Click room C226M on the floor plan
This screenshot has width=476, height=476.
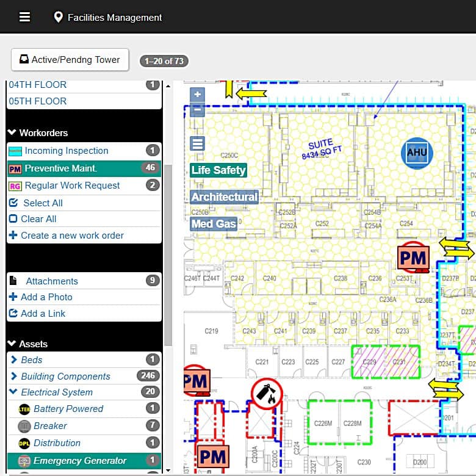coord(323,423)
